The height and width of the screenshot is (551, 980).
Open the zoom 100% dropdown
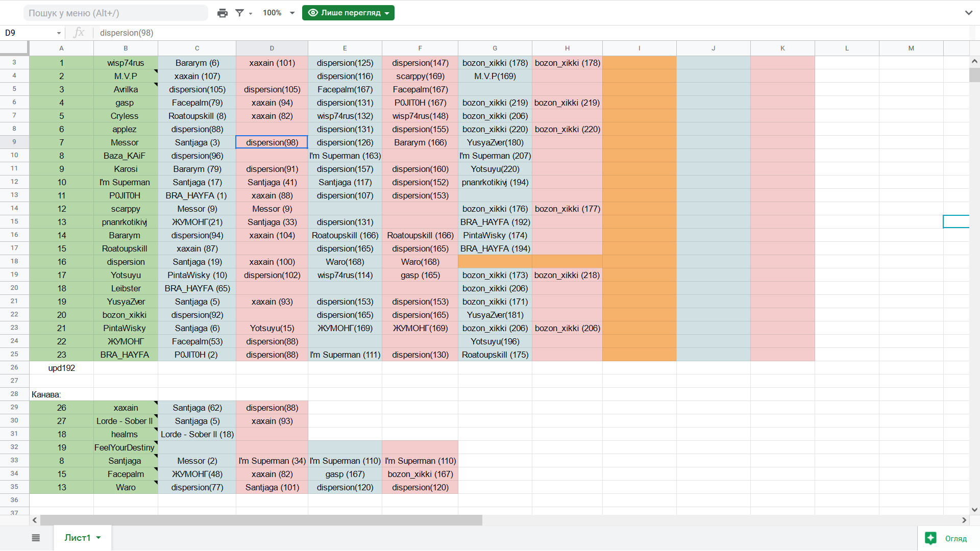(279, 13)
